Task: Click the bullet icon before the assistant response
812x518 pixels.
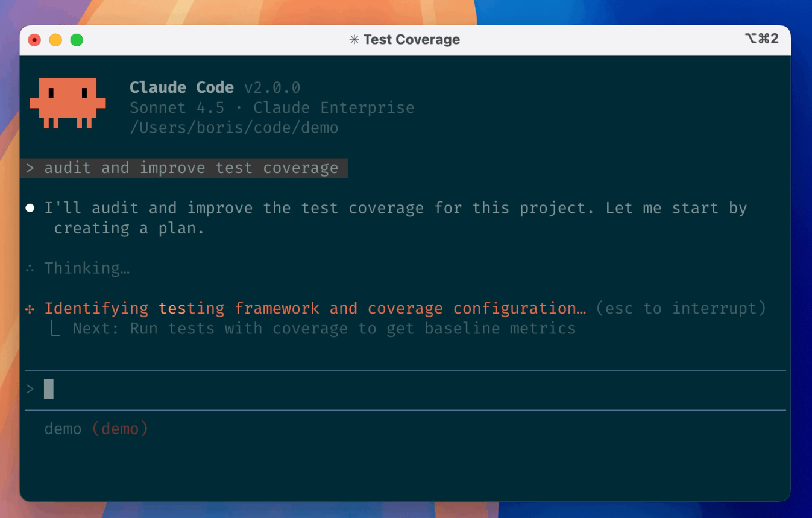Action: (x=30, y=207)
